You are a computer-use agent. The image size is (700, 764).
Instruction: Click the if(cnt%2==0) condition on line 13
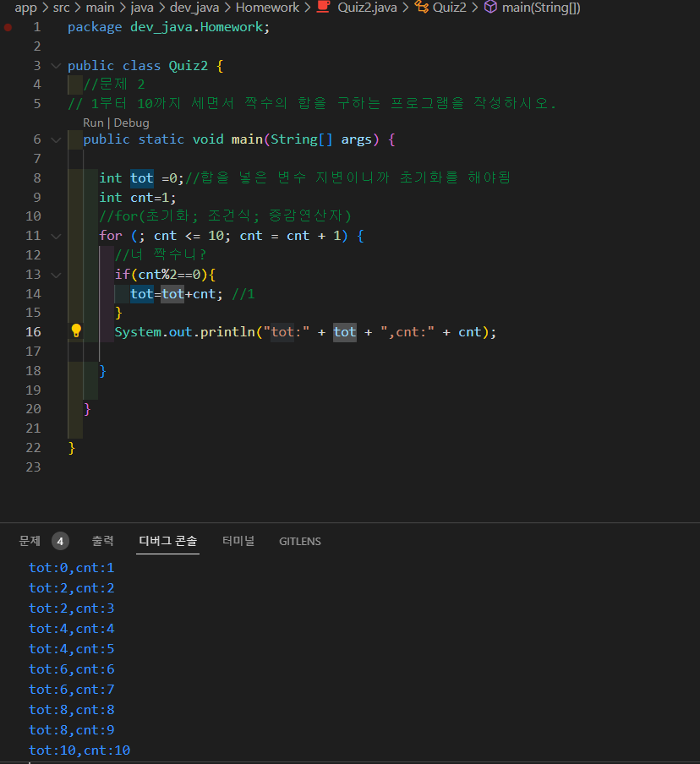tap(165, 275)
